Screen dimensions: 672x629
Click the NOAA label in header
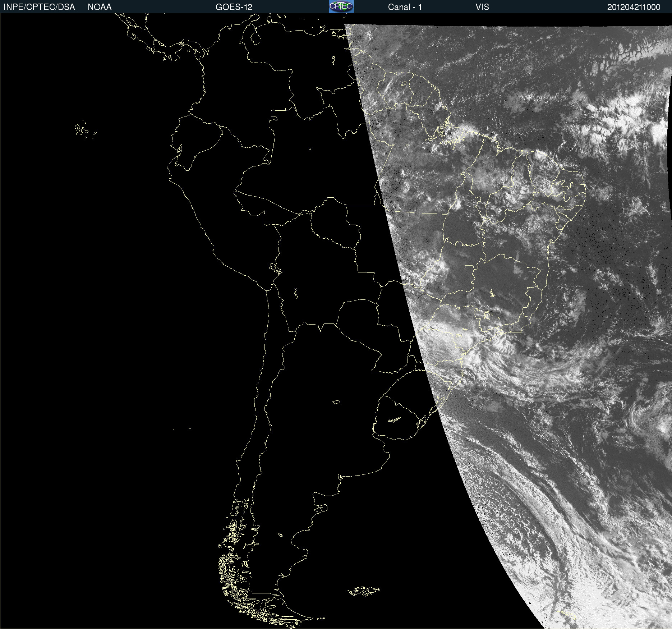coord(100,7)
